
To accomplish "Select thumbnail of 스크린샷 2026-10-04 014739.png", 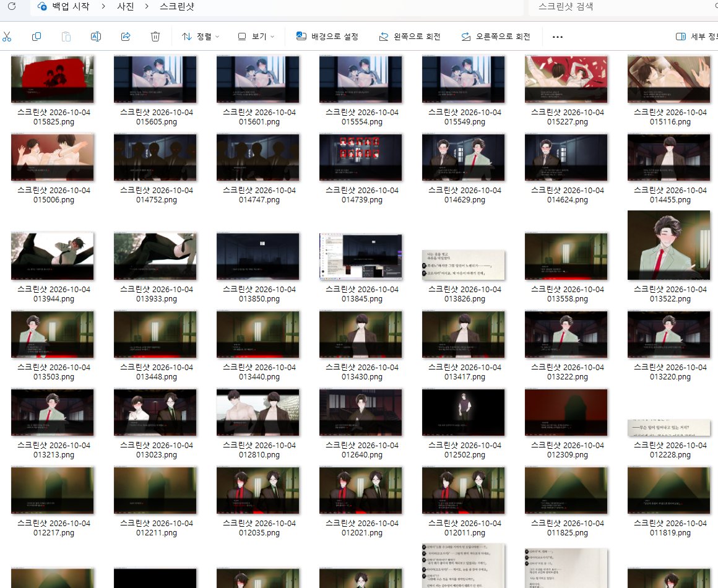I will click(360, 157).
